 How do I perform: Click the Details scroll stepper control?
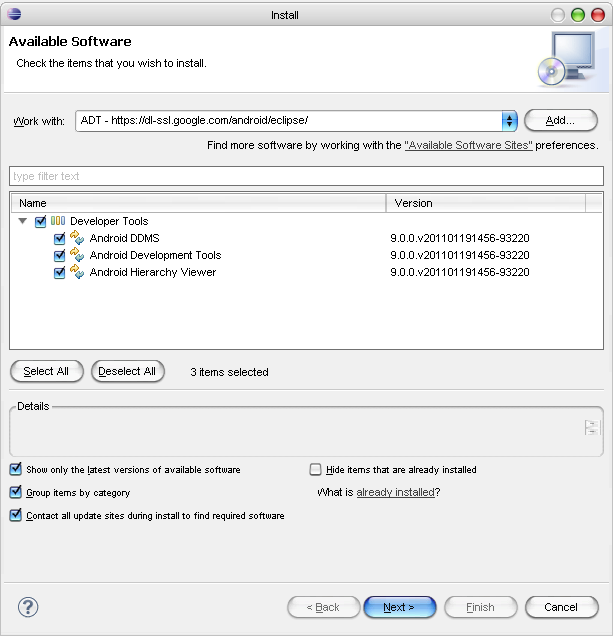[591, 428]
